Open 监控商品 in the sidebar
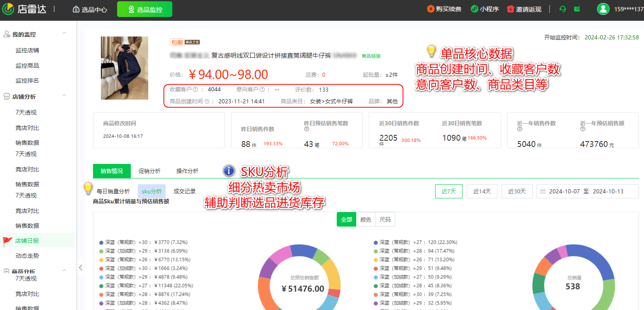The height and width of the screenshot is (310, 644). click(27, 66)
